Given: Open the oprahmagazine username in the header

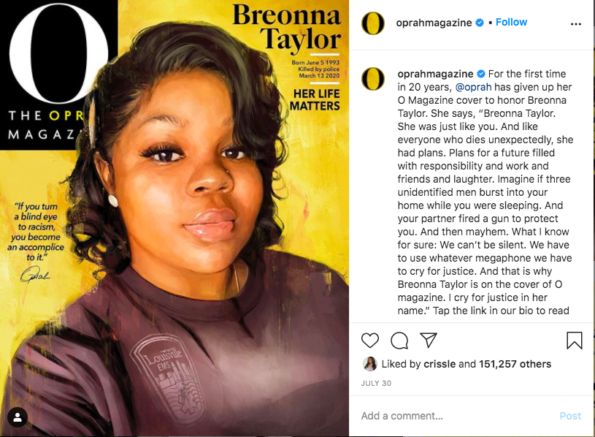Looking at the screenshot, I should pos(434,23).
